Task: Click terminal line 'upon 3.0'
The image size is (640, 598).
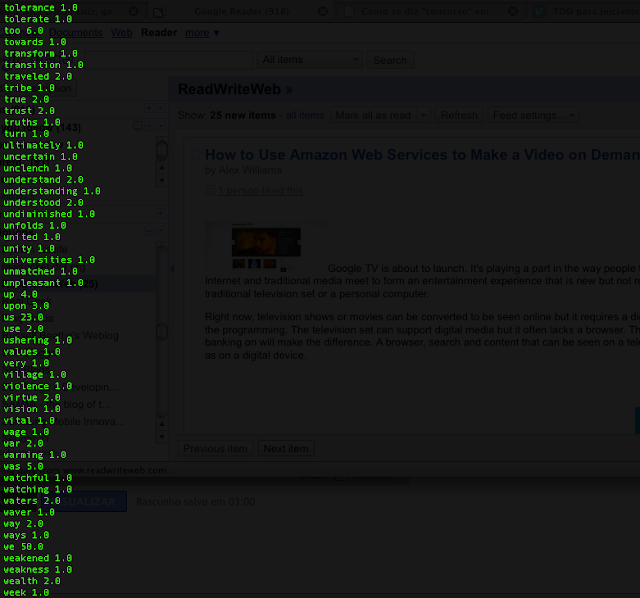Action: (26, 306)
